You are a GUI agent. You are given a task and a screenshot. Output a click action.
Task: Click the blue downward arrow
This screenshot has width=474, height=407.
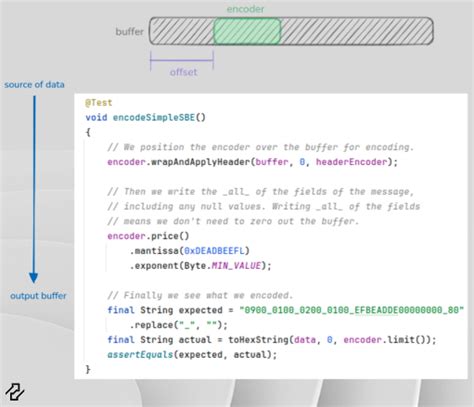(x=34, y=189)
